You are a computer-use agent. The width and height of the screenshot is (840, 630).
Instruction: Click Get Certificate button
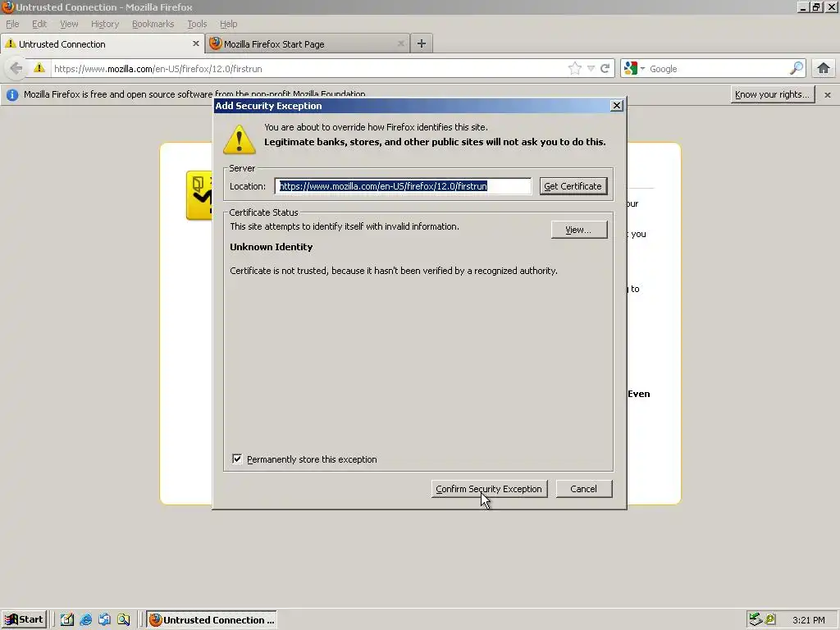click(x=573, y=186)
